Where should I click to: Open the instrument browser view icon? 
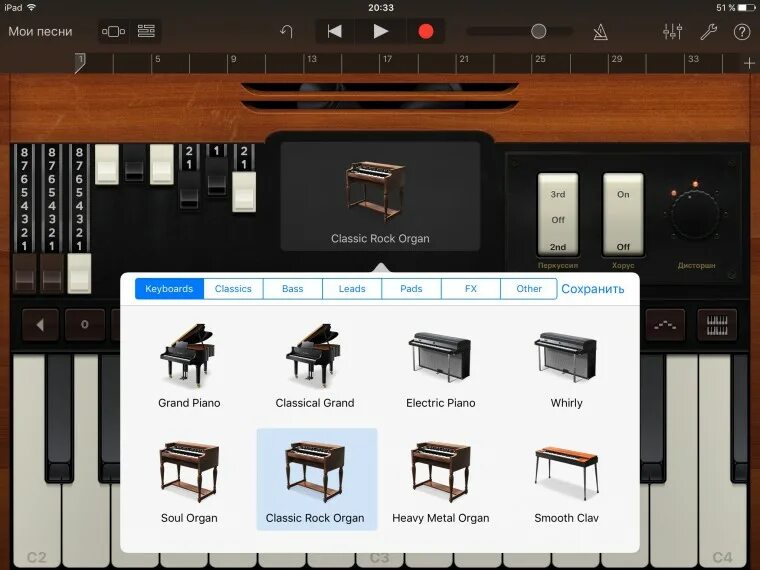(x=113, y=32)
